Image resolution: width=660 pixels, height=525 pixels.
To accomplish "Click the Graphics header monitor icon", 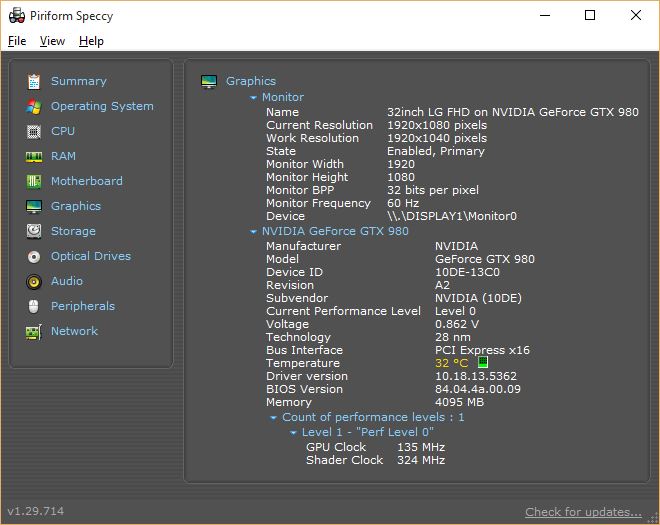I will tap(209, 82).
